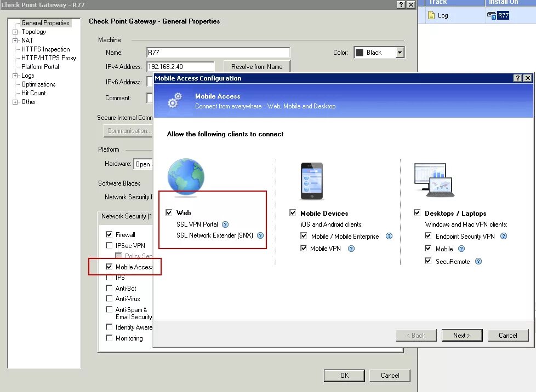Enable the Identity Awareness blade
The image size is (536, 392).
109,327
